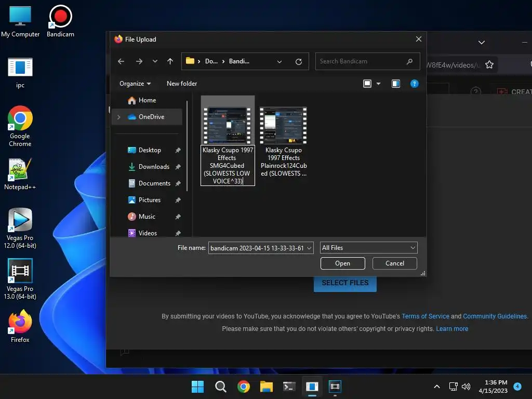The image size is (532, 399).
Task: Click the Search Bandicam field
Action: click(x=368, y=61)
